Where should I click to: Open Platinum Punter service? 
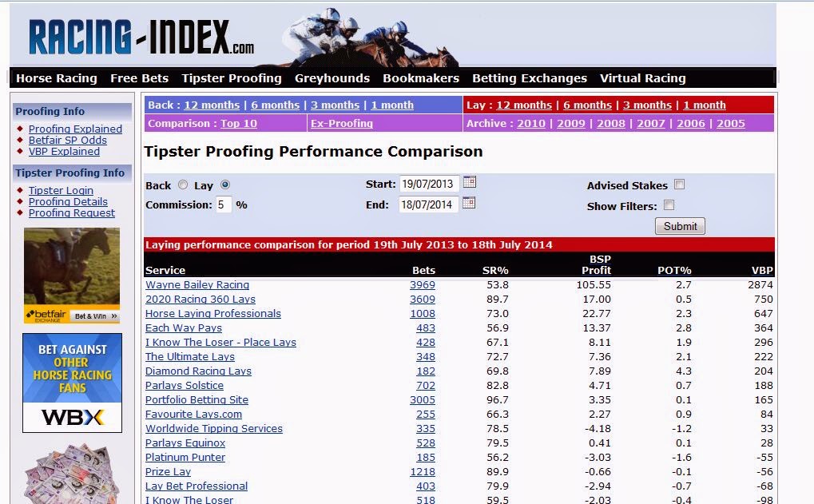[x=185, y=458]
